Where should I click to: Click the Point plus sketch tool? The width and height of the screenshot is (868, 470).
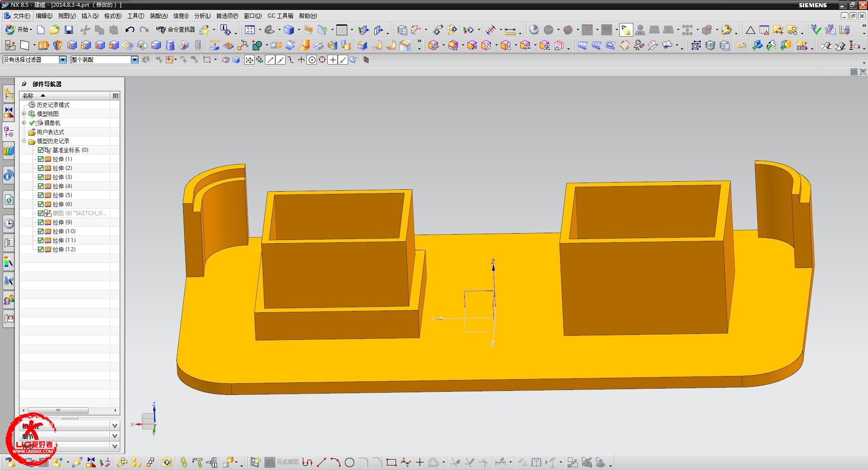point(420,462)
